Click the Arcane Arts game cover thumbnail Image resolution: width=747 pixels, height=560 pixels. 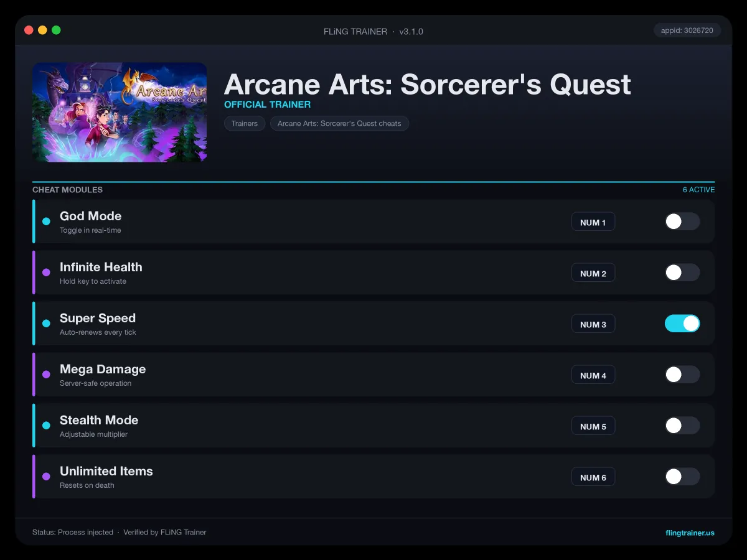pyautogui.click(x=120, y=112)
